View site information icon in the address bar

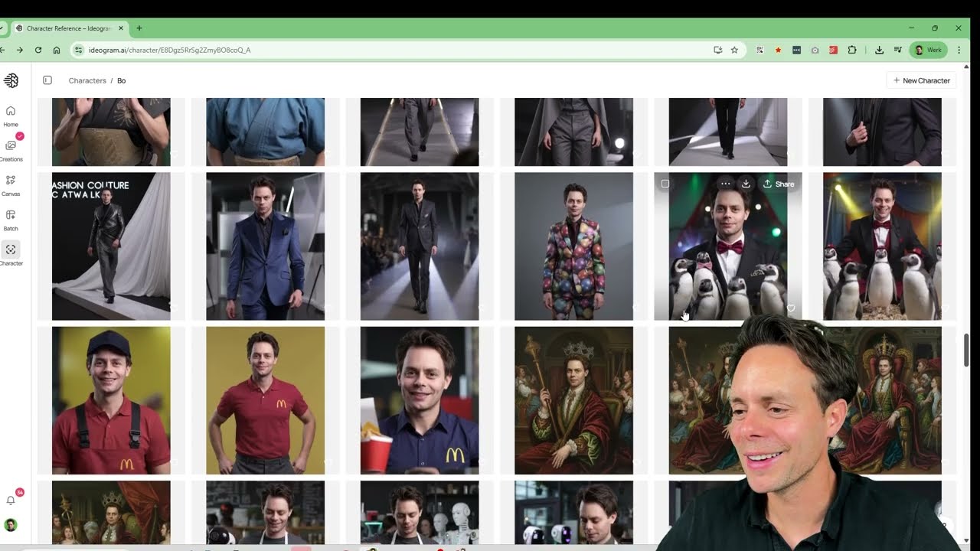(x=79, y=50)
